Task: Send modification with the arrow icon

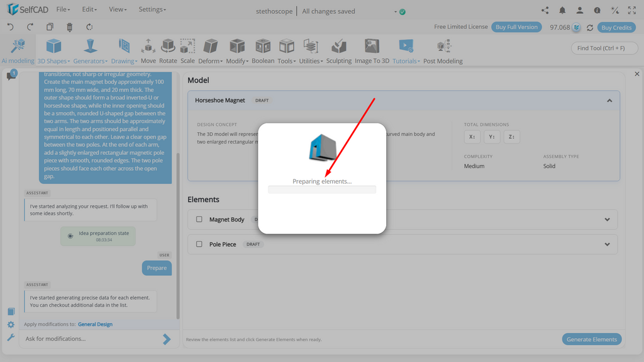Action: tap(166, 339)
